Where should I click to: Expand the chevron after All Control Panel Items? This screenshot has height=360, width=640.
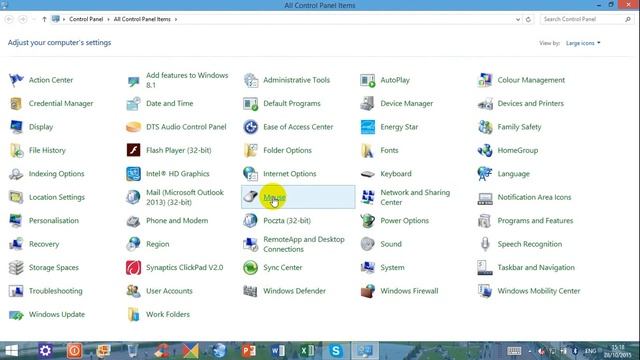(176, 19)
